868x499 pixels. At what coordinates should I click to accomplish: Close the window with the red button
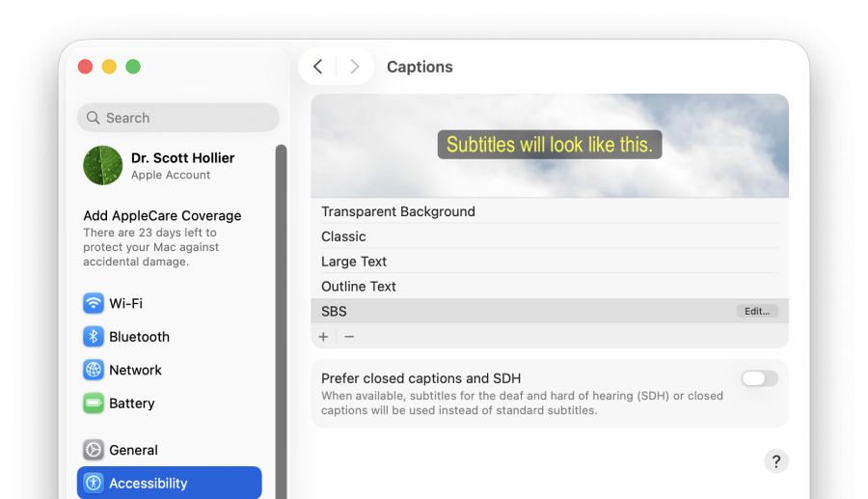point(85,67)
